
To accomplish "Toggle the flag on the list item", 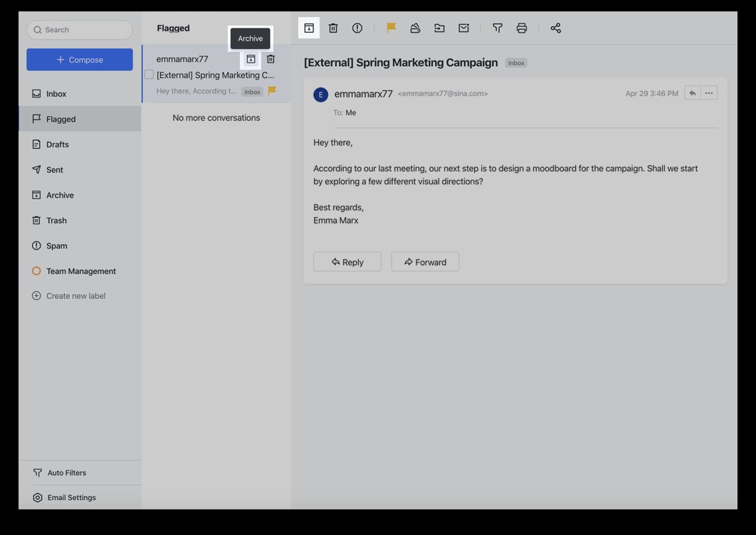I will coord(271,91).
